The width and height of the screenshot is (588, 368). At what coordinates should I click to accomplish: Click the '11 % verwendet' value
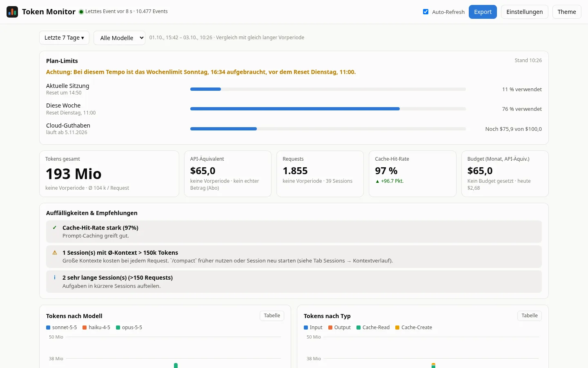522,90
